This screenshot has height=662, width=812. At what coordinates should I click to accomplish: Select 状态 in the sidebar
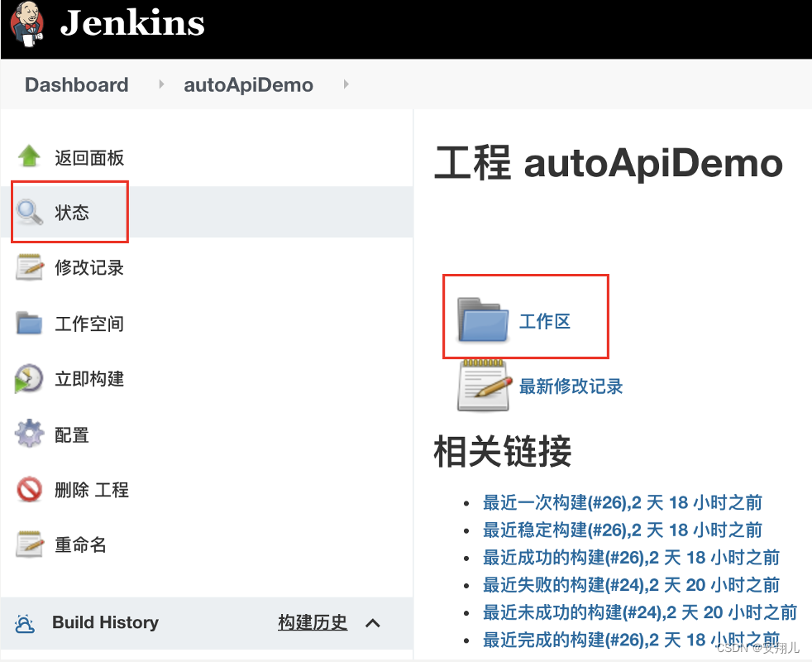point(72,212)
